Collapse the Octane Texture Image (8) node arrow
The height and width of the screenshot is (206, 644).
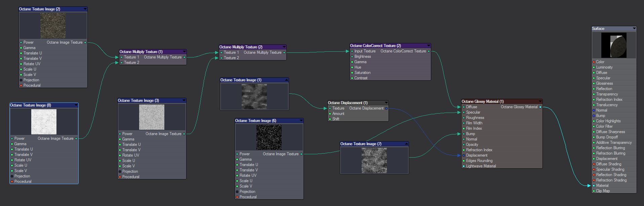[76, 105]
